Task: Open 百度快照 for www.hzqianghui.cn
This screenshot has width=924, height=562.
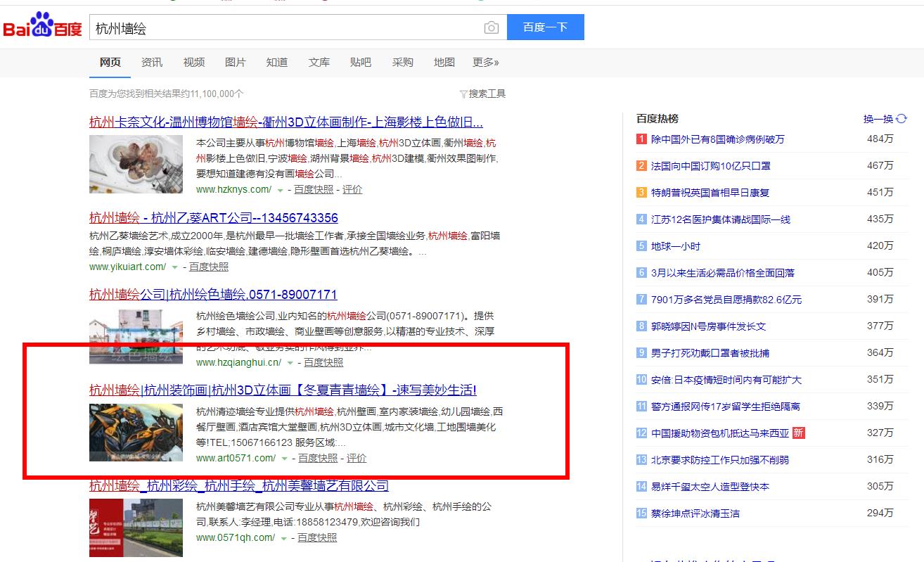Action: tap(323, 363)
